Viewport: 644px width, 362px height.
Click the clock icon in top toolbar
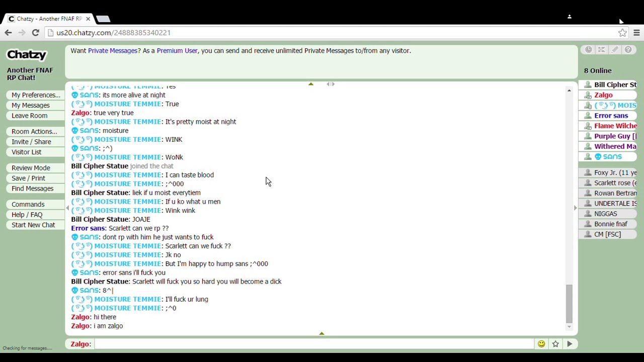588,50
